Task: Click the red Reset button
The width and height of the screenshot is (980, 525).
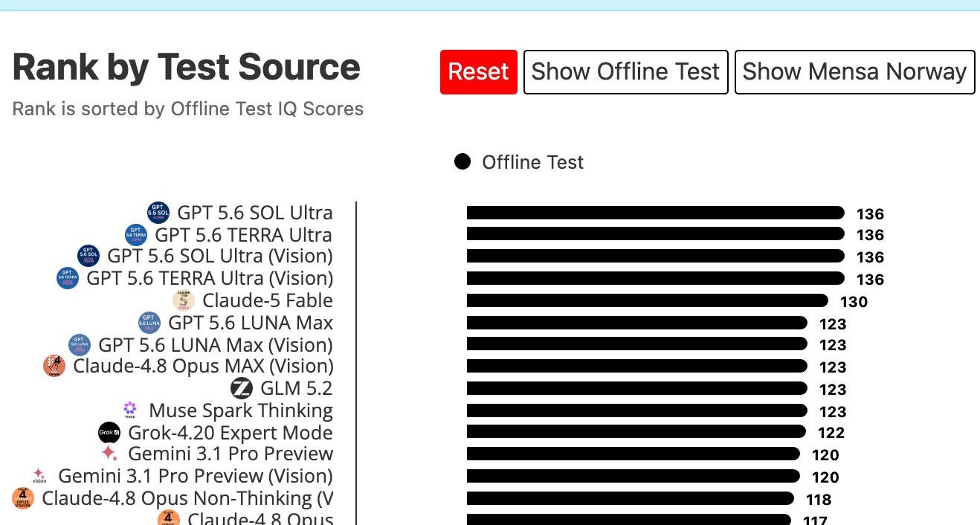Action: pyautogui.click(x=479, y=72)
